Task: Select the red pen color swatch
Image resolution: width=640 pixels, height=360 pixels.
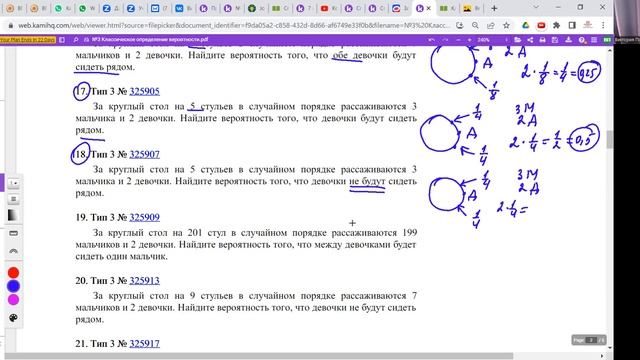Action: (13, 273)
